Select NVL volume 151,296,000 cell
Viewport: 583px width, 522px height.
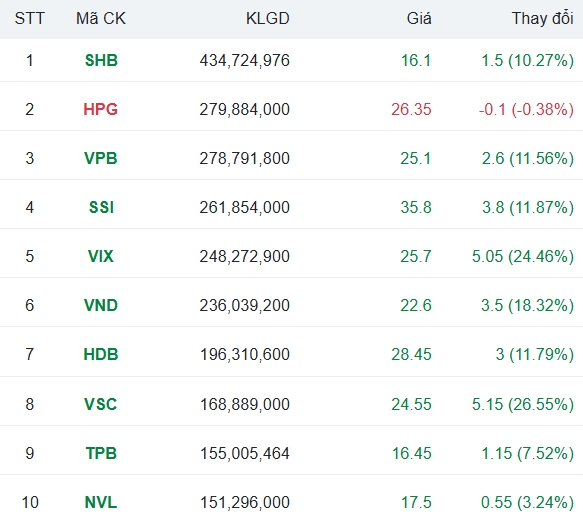pos(245,502)
